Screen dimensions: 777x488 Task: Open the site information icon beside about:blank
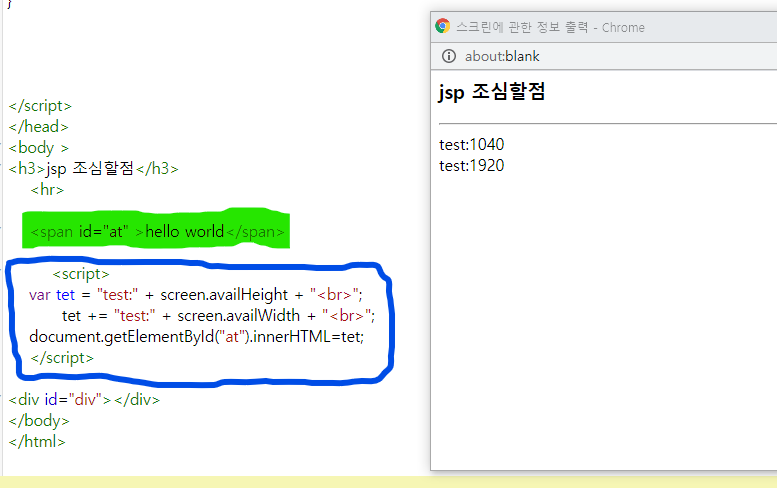(x=449, y=56)
